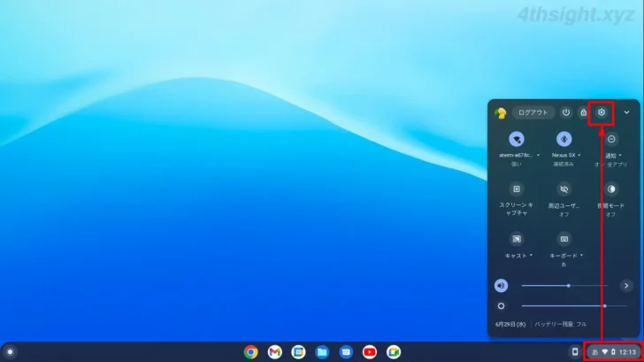Adjust the volume slider
This screenshot has width=644, height=362.
point(564,286)
